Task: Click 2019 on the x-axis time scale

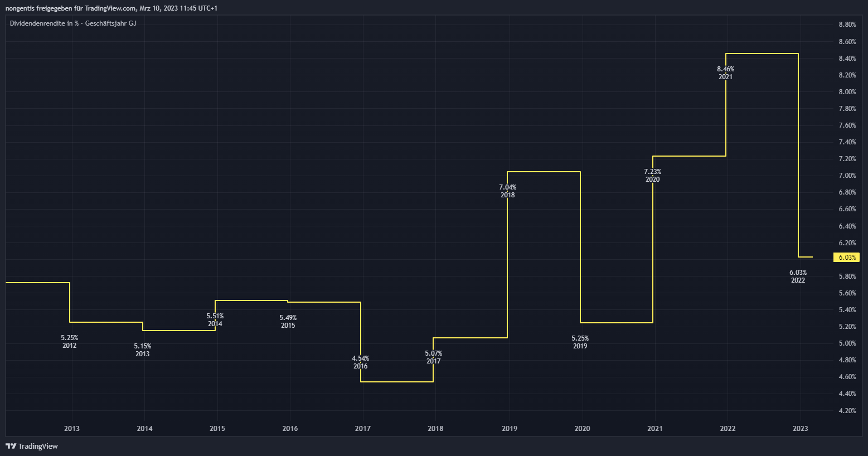Action: pyautogui.click(x=509, y=429)
